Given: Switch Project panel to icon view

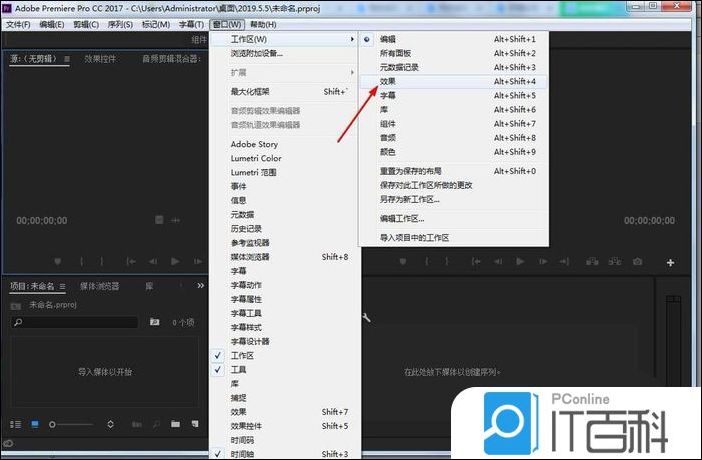Looking at the screenshot, I should coord(35,425).
